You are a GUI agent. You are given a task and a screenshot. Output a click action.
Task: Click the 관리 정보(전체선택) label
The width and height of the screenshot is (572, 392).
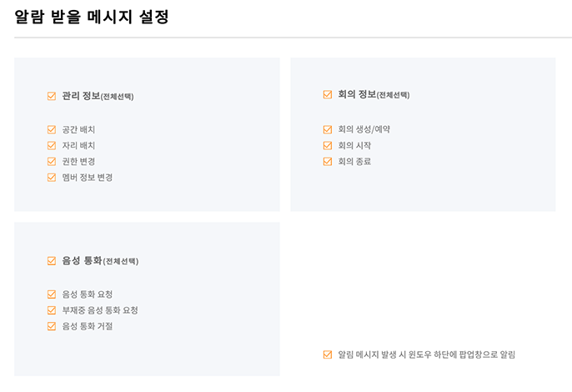(x=98, y=96)
